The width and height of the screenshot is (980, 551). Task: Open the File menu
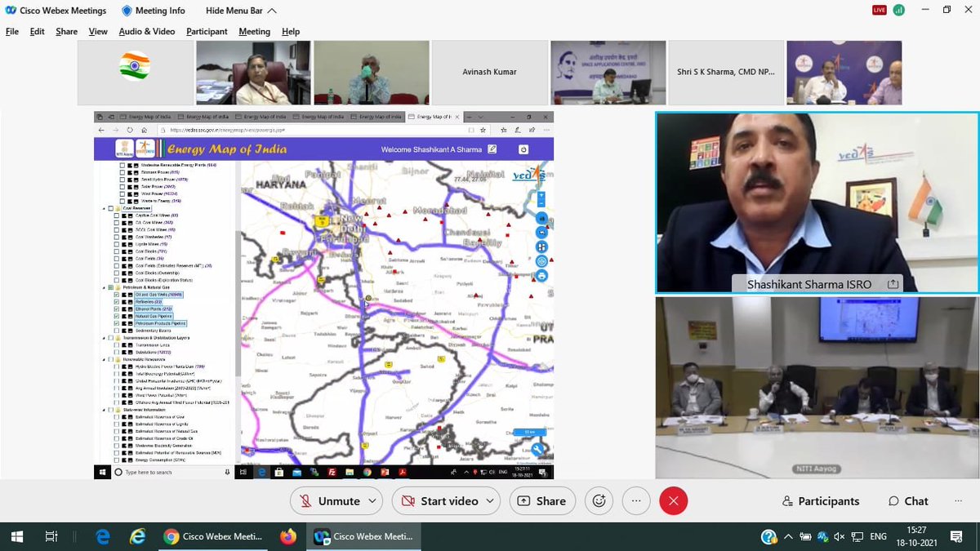click(12, 31)
